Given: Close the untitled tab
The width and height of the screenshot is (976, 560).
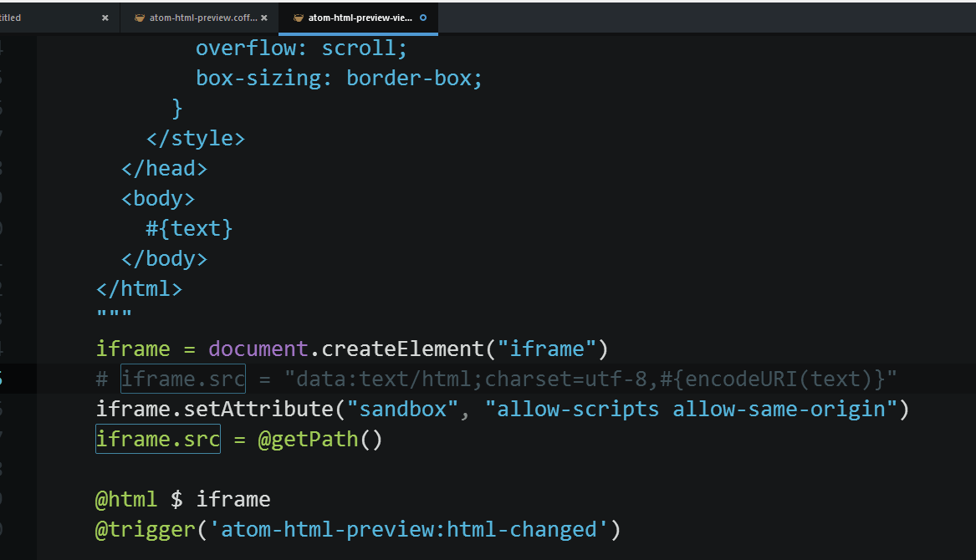Looking at the screenshot, I should (x=105, y=17).
